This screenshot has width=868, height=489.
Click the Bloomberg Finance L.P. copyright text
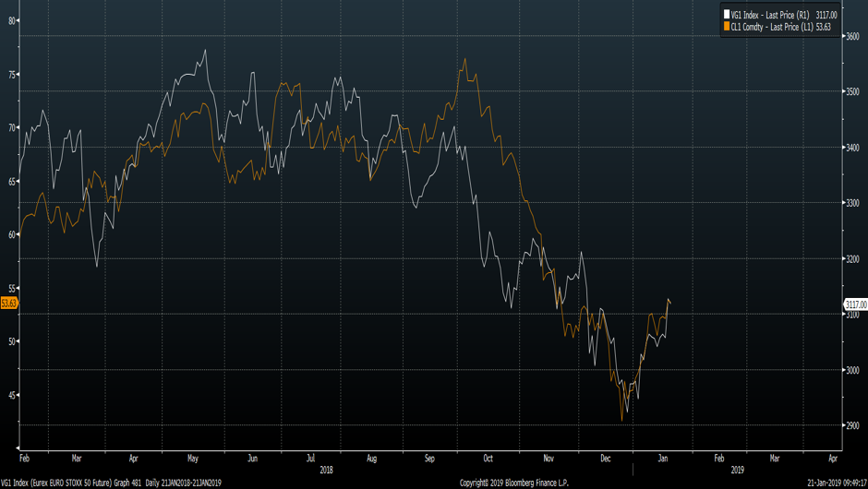tap(514, 483)
